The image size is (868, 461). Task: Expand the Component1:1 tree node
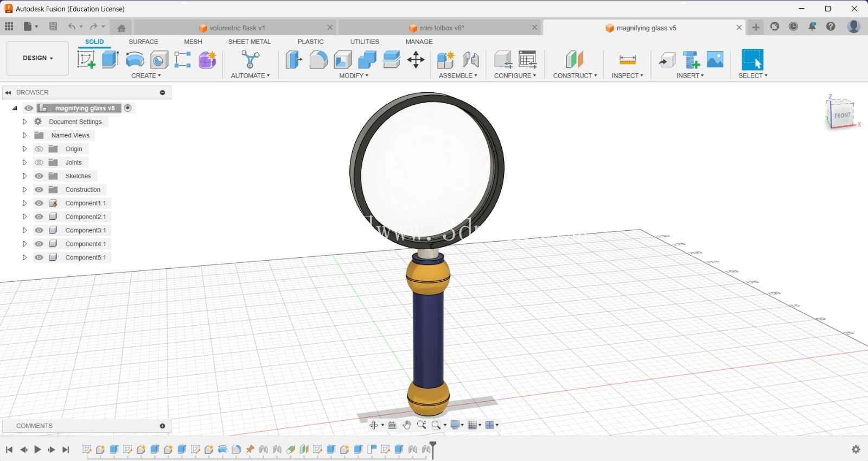[24, 203]
